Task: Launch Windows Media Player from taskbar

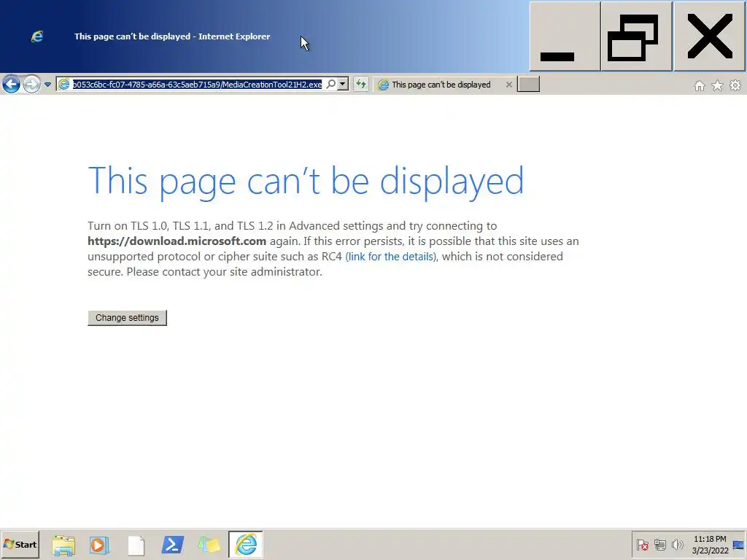Action: pyautogui.click(x=99, y=545)
